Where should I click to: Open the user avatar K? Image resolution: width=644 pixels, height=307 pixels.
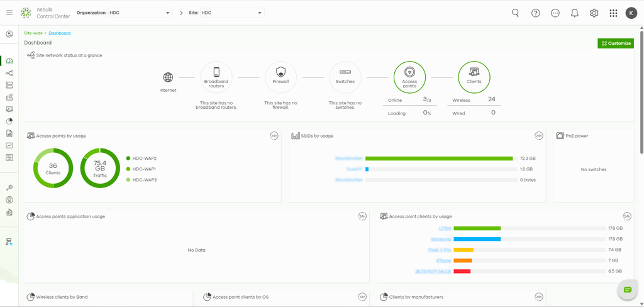(x=631, y=13)
